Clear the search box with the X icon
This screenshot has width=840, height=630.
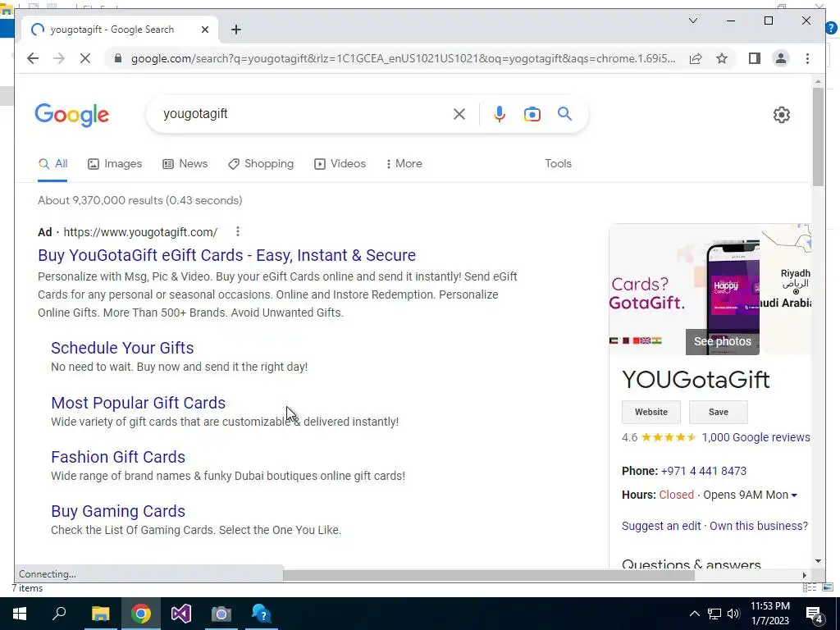click(x=459, y=113)
